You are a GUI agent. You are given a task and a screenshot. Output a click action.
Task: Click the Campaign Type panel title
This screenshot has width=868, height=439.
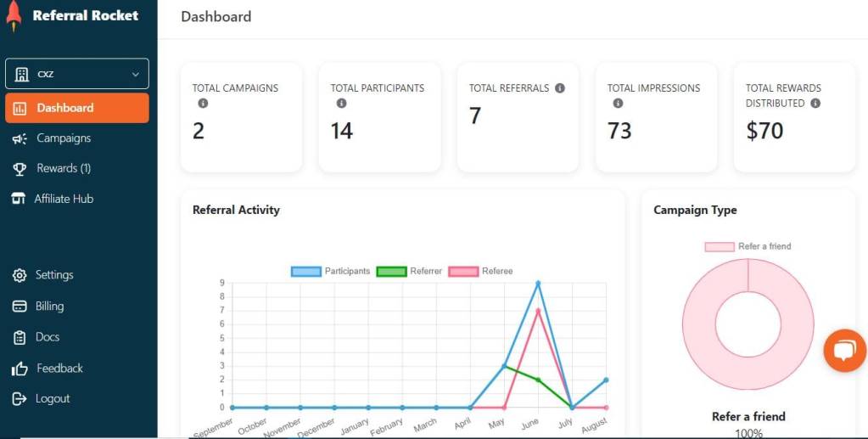[695, 210]
